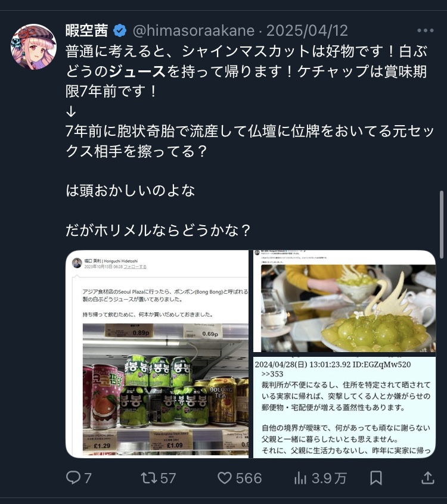
Task: Open the muscat grape dessert photo
Action: [344, 301]
